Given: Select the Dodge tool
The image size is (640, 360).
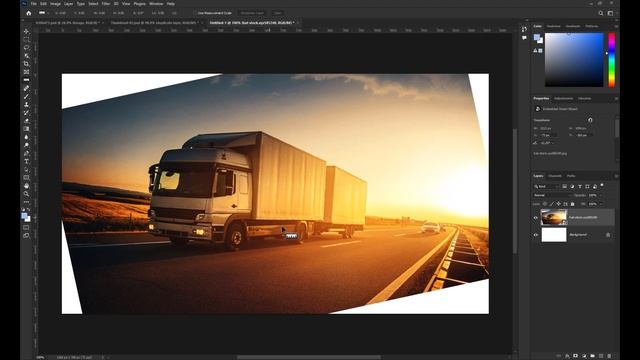Looking at the screenshot, I should click(27, 145).
